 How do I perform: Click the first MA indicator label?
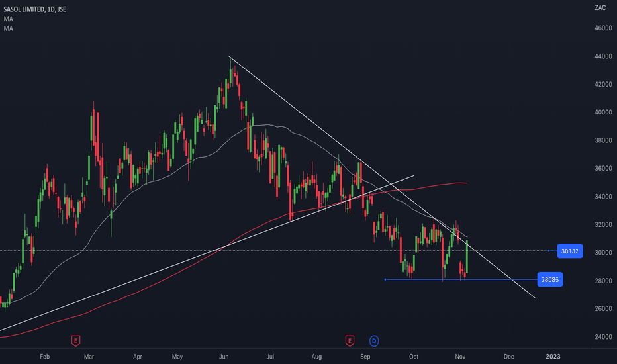[8, 19]
